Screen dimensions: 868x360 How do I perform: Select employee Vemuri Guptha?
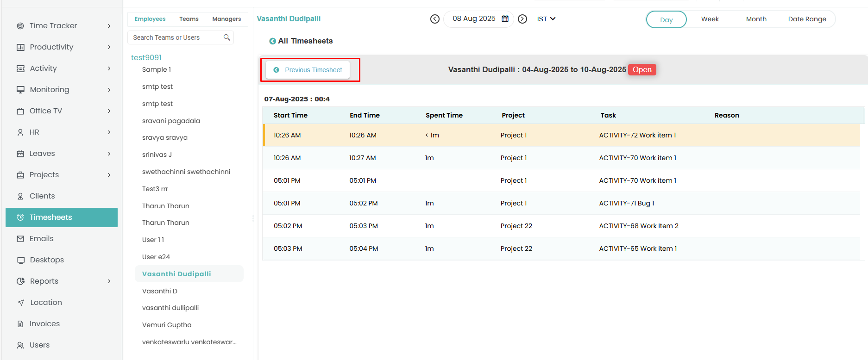click(x=167, y=325)
